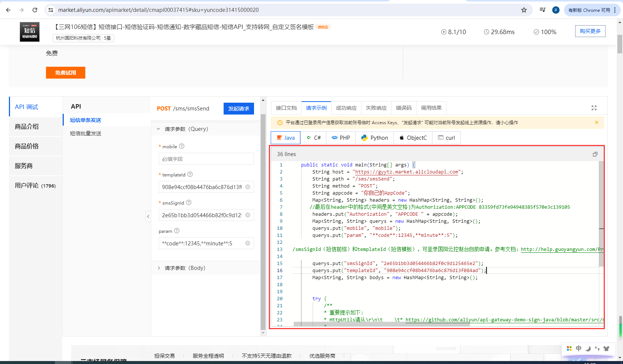Expand the code panel to fullscreen
Screen dimensions: 623x364
tap(594, 108)
